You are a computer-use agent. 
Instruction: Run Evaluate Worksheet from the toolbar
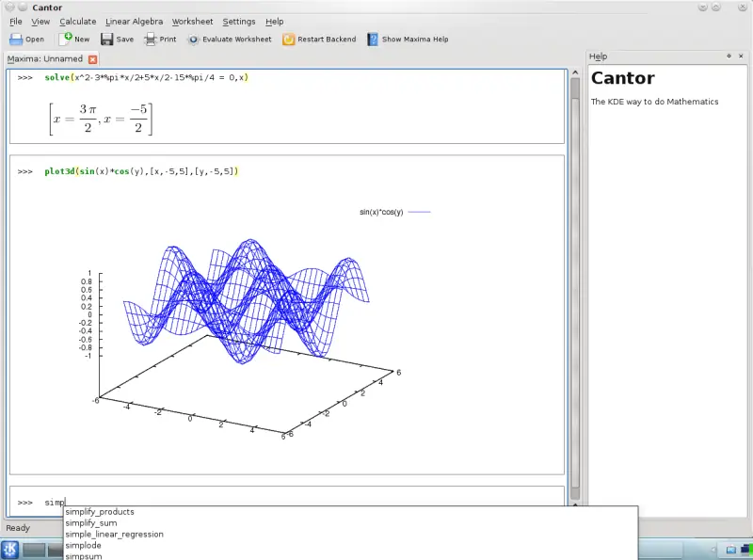pyautogui.click(x=230, y=40)
